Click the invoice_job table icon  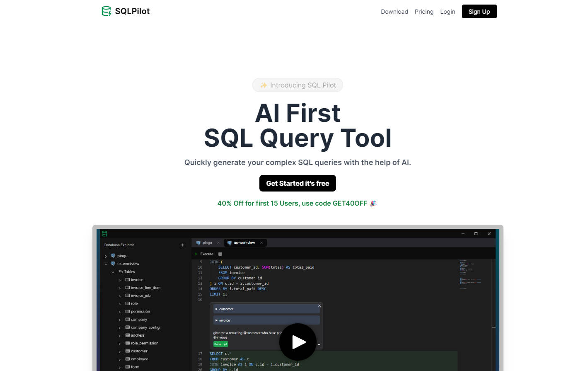pos(128,296)
